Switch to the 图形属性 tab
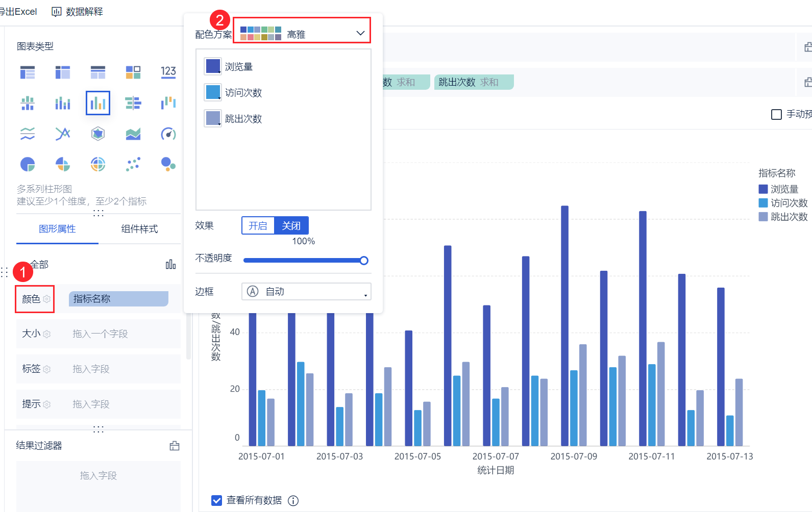Viewport: 812px width, 512px height. click(x=57, y=229)
